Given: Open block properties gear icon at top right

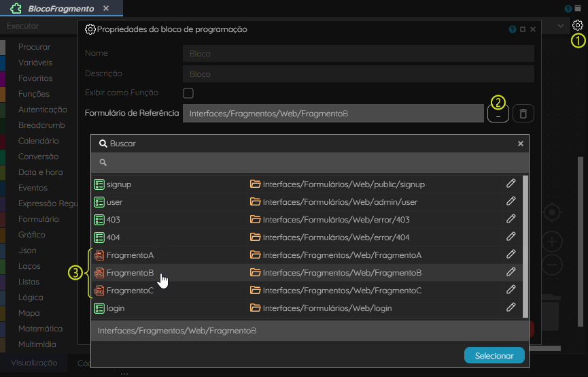Looking at the screenshot, I should click(x=578, y=25).
